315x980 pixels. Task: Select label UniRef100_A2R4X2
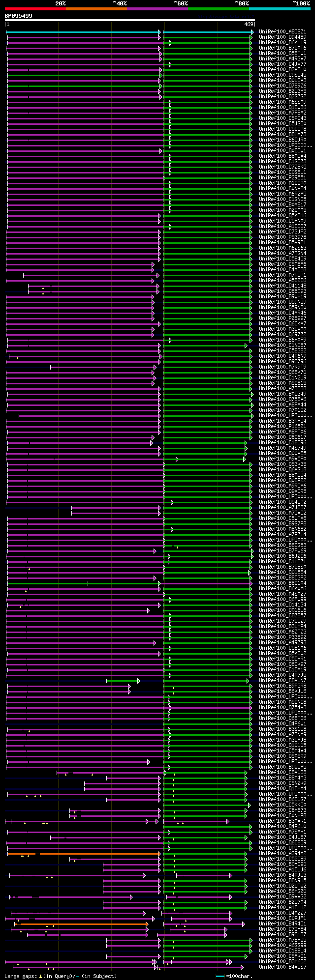coord(283,853)
